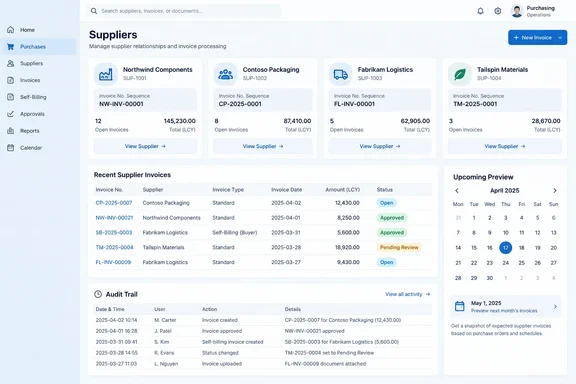Click the Pending Review status badge
576x384 pixels.
click(x=399, y=247)
